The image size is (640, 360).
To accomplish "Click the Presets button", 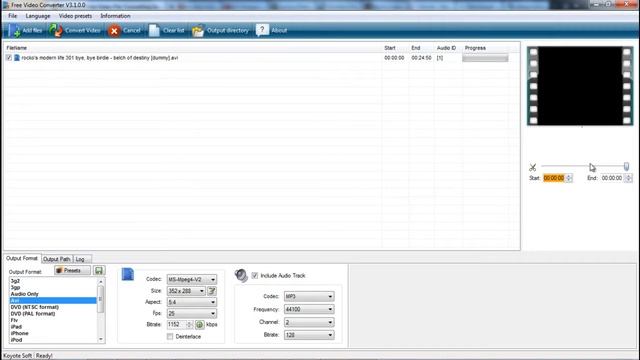I will click(x=72, y=270).
